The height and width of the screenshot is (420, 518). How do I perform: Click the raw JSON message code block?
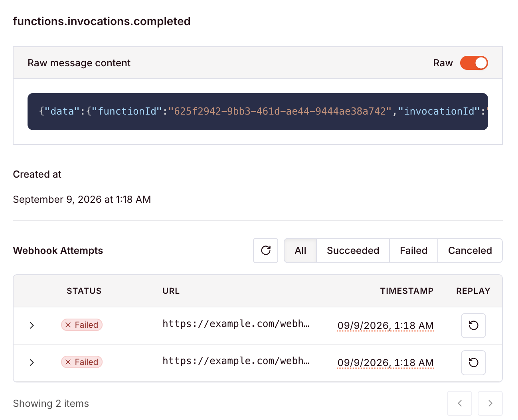(258, 111)
